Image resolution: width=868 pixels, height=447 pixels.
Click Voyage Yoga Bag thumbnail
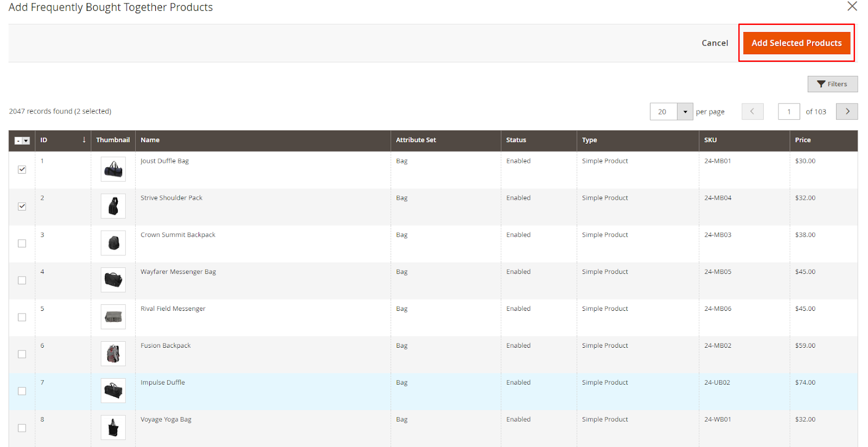coord(113,427)
